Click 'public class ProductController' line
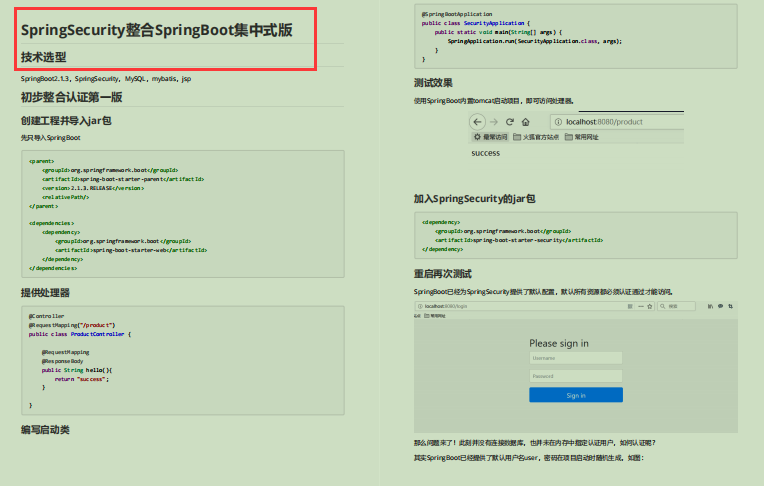764x486 pixels. pos(79,334)
